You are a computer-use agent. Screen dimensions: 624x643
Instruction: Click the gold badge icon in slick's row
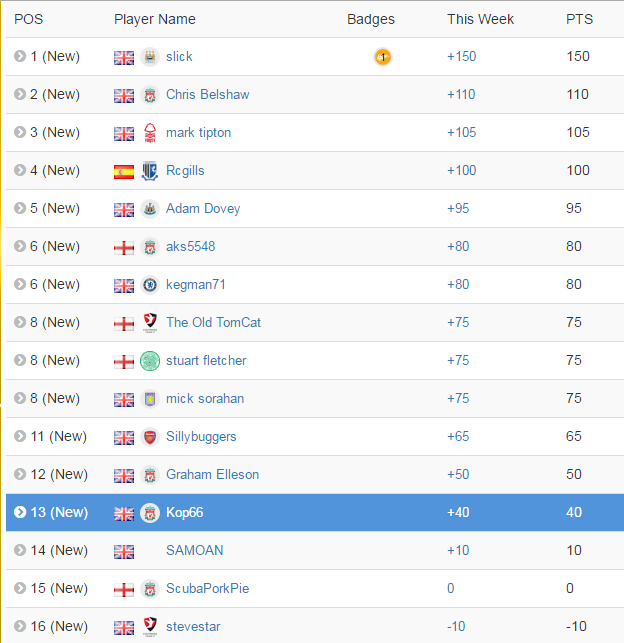[383, 57]
